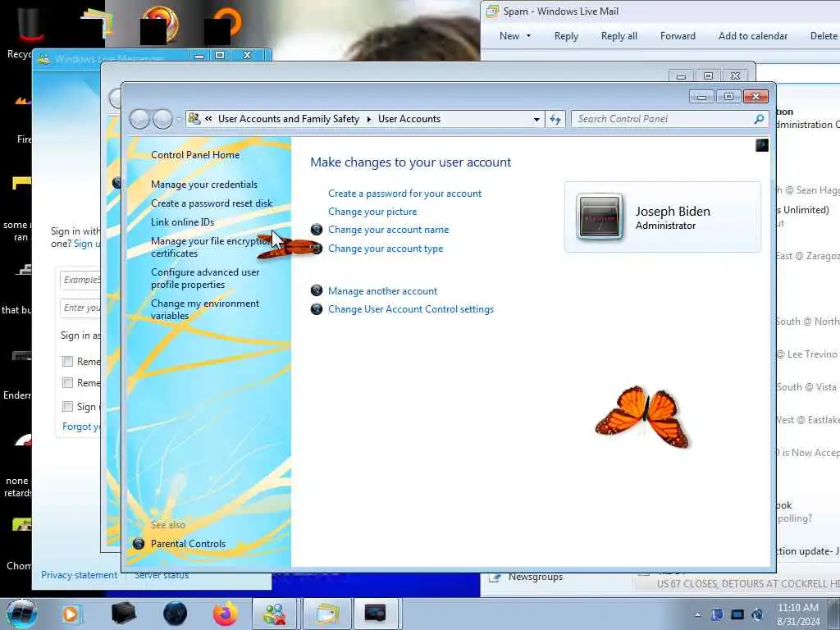Click Reply all in Windows Live Mail

coord(619,36)
